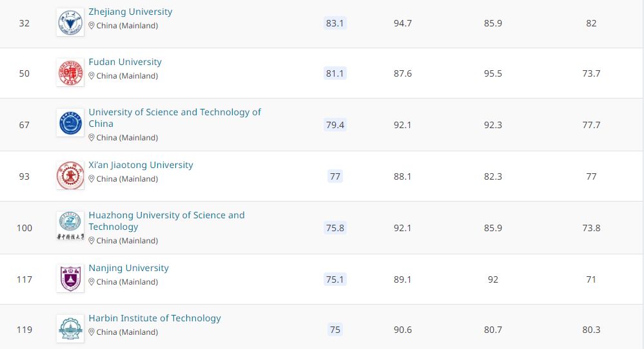The image size is (644, 349).
Task: Open the Harbin Institute of Technology link
Action: click(155, 318)
